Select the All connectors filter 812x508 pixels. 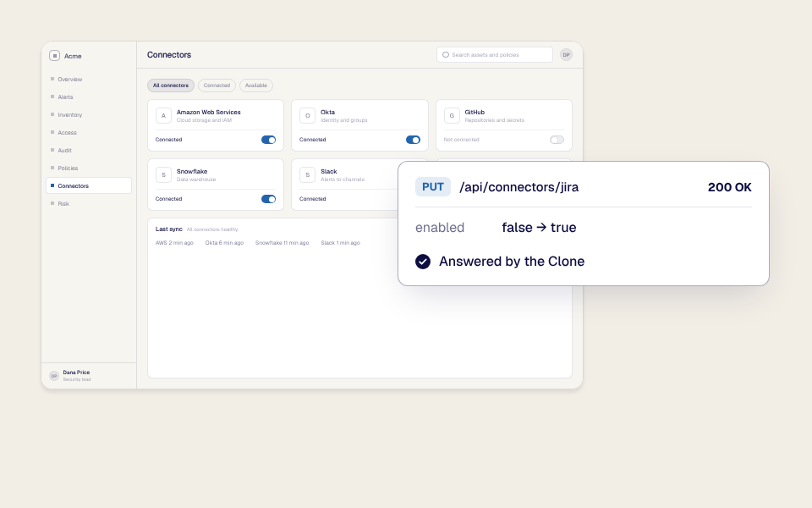(170, 86)
